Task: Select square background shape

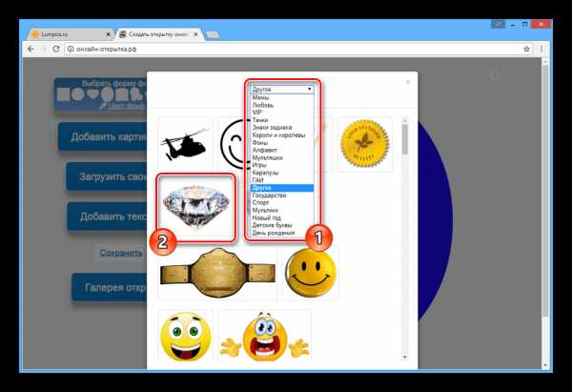Action: [x=63, y=94]
